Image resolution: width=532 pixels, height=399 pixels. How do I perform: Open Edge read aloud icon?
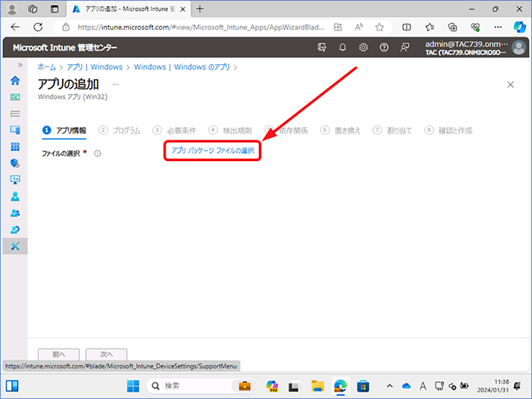point(359,27)
